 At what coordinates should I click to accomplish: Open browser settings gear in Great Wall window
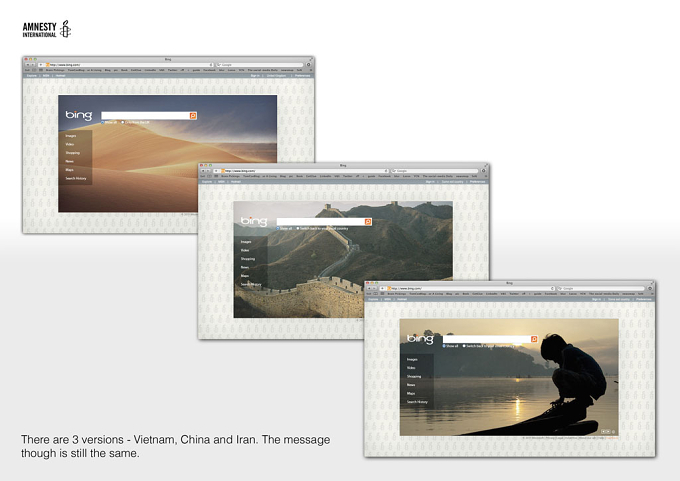coord(484,171)
